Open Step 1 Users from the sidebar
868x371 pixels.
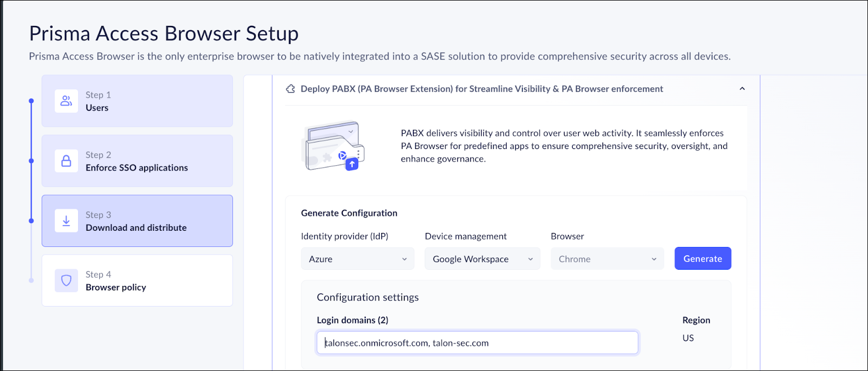click(x=137, y=101)
